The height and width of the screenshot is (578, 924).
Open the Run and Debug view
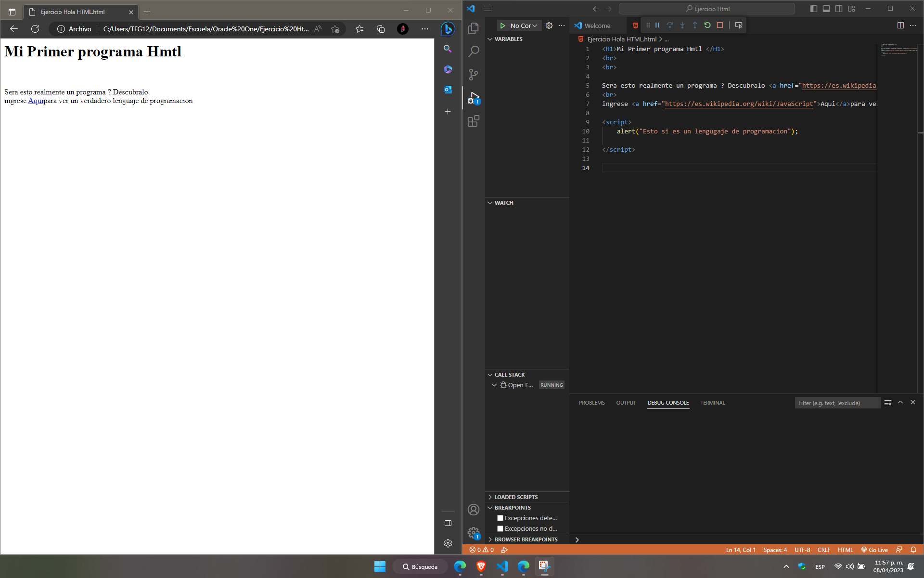(474, 98)
